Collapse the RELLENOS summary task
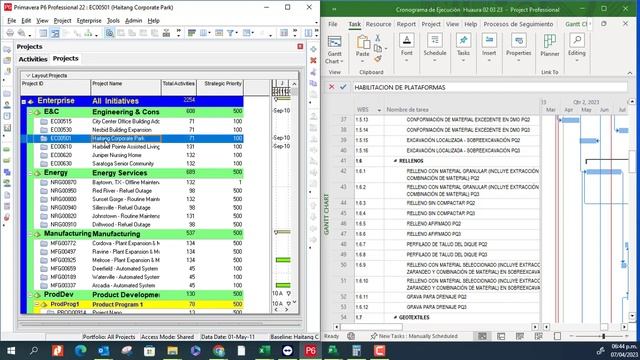This screenshot has width=640, height=360. 395,161
